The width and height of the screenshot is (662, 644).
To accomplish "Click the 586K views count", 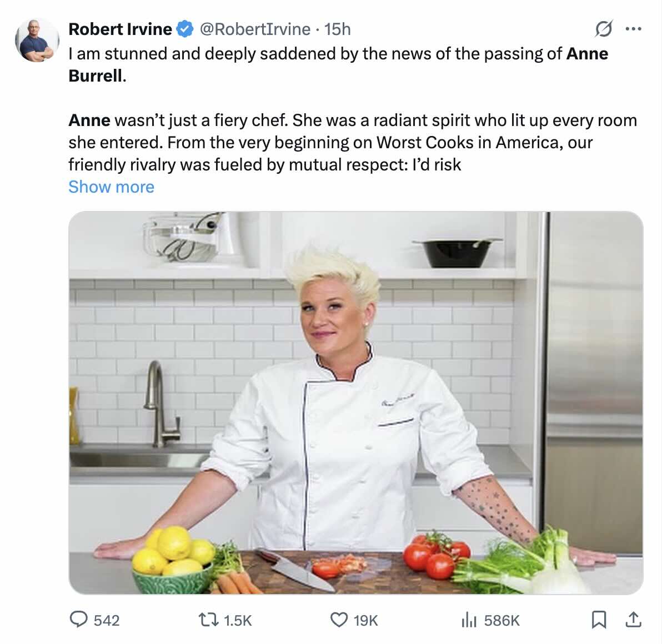I will (x=502, y=620).
